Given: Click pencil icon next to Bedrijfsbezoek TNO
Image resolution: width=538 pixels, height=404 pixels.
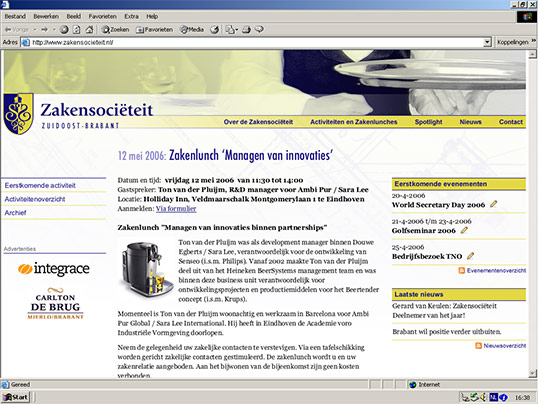Looking at the screenshot, I should pyautogui.click(x=470, y=256).
